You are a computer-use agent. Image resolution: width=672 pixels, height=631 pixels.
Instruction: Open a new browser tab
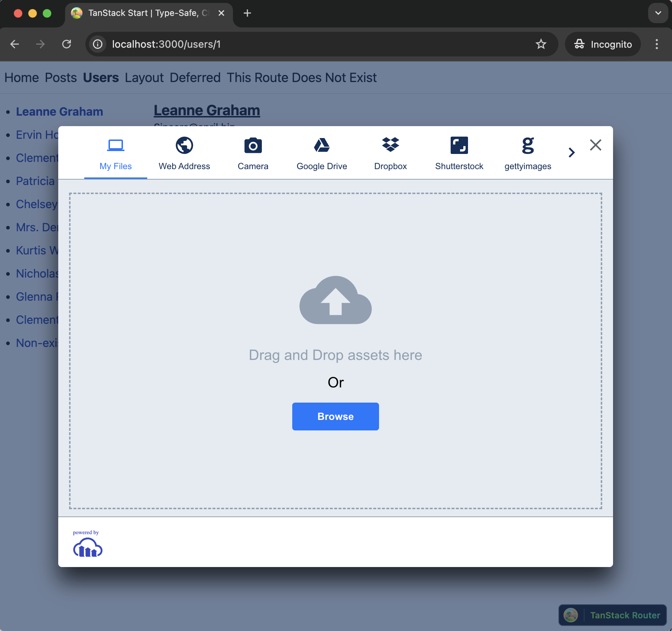coord(247,13)
